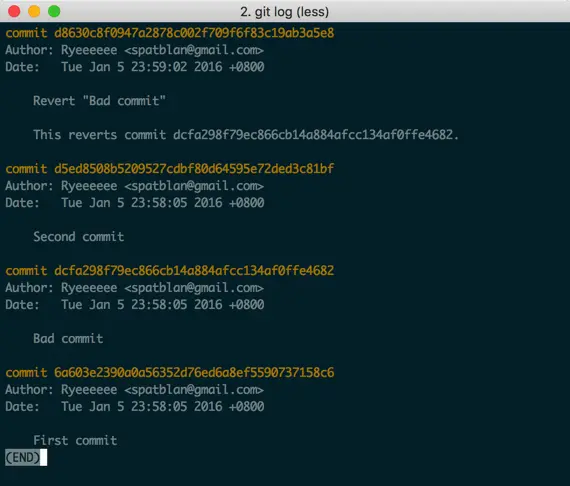Click the line 'This reverts commit dcfa298f...'
570x486 pixels.
pos(246,135)
